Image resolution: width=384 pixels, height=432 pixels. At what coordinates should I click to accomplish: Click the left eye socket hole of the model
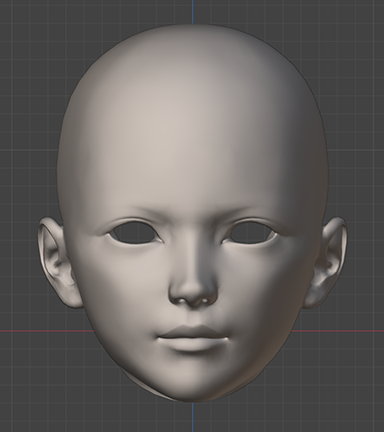point(135,233)
